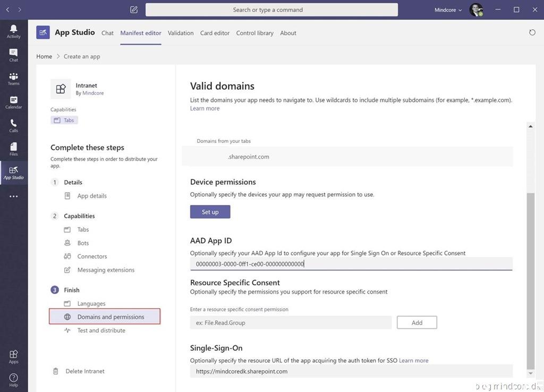This screenshot has width=544, height=392.
Task: Show more apps via ellipsis icon
Action: click(x=13, y=197)
